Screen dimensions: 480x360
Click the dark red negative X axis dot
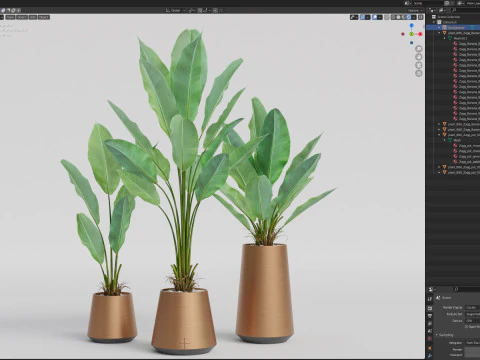coord(403,34)
